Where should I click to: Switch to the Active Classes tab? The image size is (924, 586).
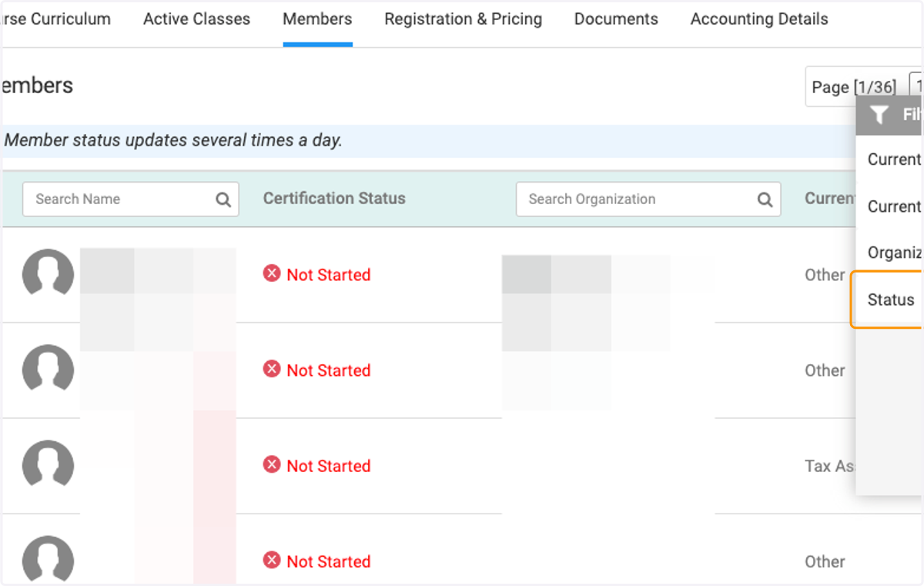pyautogui.click(x=196, y=19)
